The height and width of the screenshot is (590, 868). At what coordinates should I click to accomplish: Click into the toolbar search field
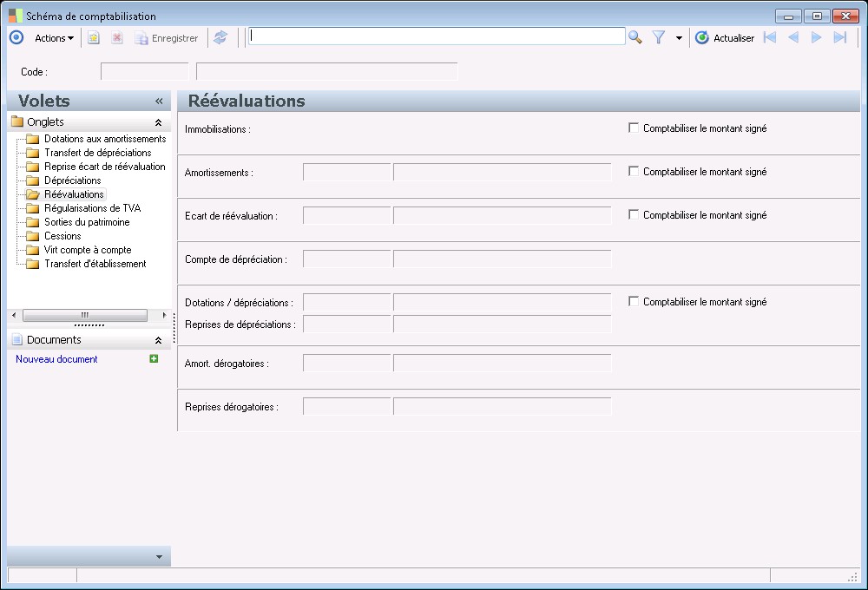pyautogui.click(x=437, y=36)
